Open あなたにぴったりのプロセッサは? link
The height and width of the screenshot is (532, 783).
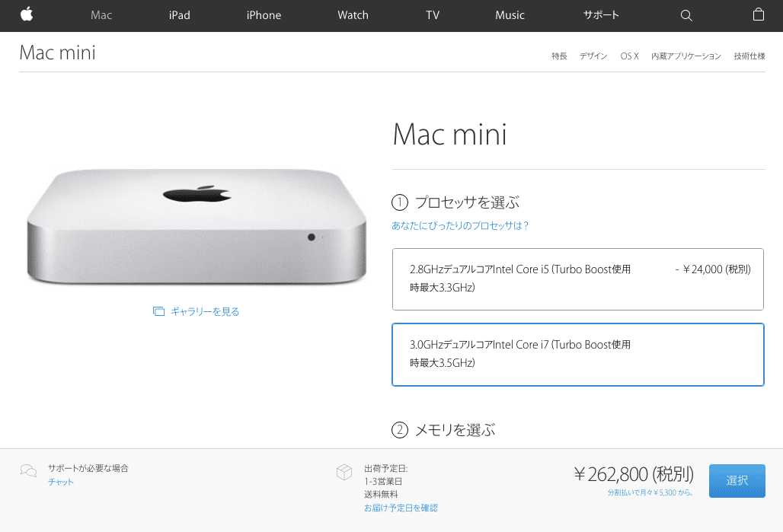coord(460,225)
